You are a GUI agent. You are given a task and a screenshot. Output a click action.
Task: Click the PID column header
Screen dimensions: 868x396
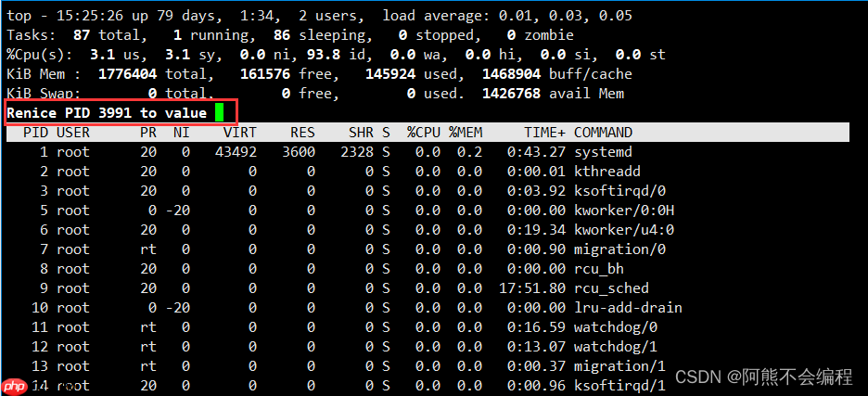[35, 133]
